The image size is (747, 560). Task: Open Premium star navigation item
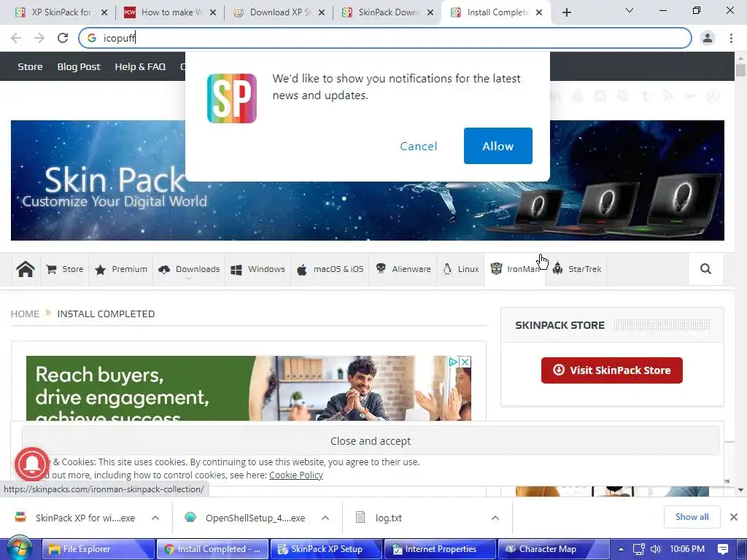click(121, 269)
